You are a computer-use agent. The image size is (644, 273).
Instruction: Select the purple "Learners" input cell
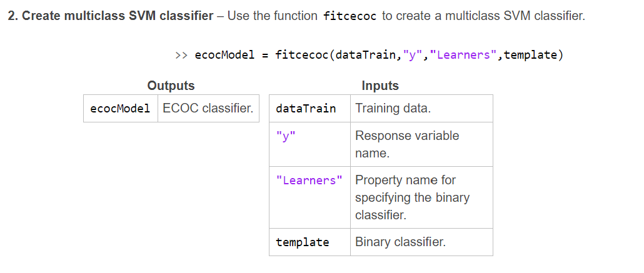pos(309,197)
